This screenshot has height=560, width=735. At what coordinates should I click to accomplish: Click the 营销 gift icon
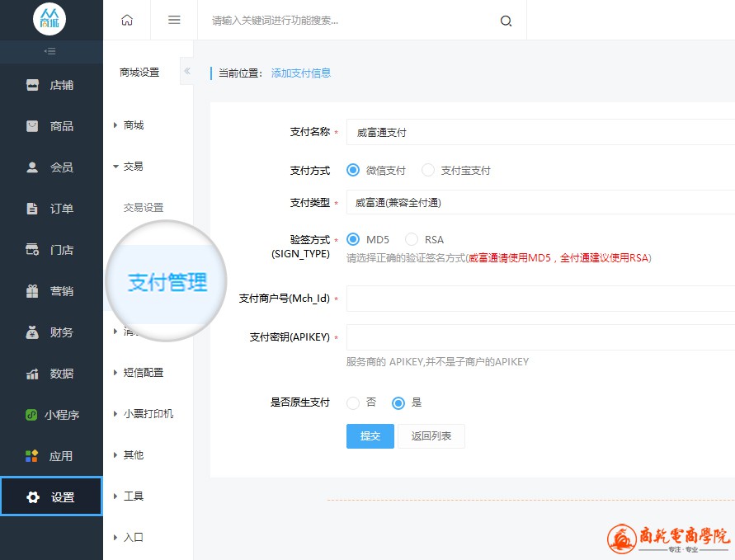(x=32, y=291)
